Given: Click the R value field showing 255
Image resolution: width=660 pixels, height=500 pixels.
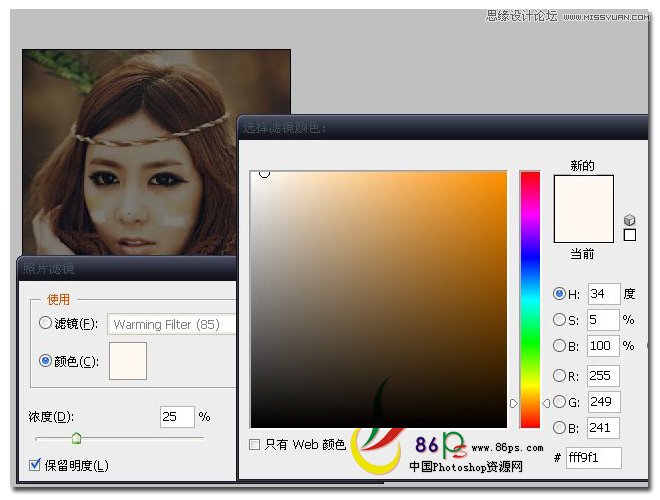Looking at the screenshot, I should [603, 375].
